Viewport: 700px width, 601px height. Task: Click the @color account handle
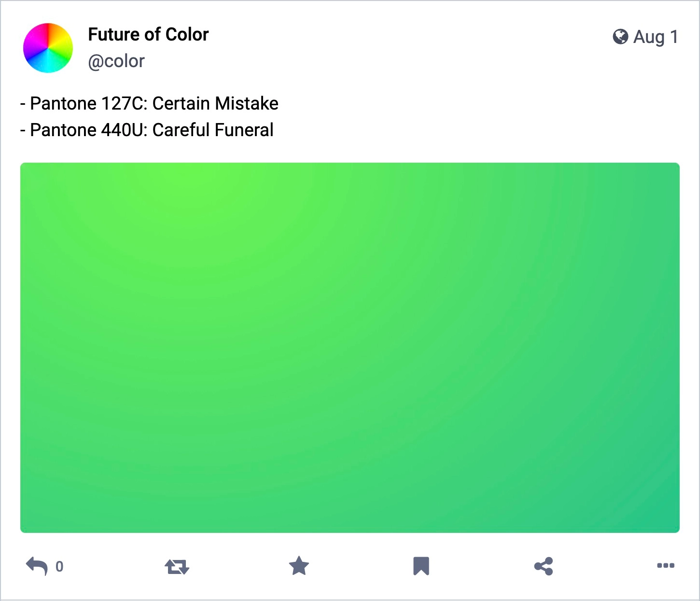[116, 61]
